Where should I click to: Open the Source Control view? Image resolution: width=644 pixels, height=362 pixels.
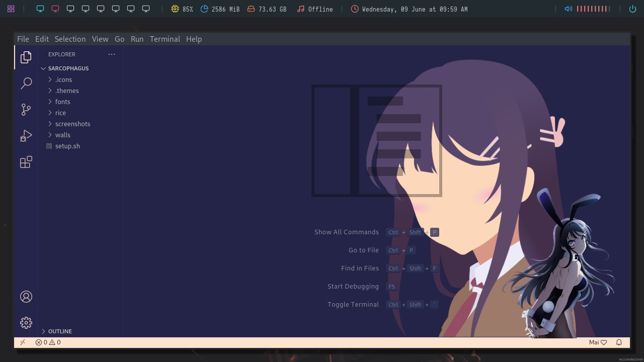(26, 109)
